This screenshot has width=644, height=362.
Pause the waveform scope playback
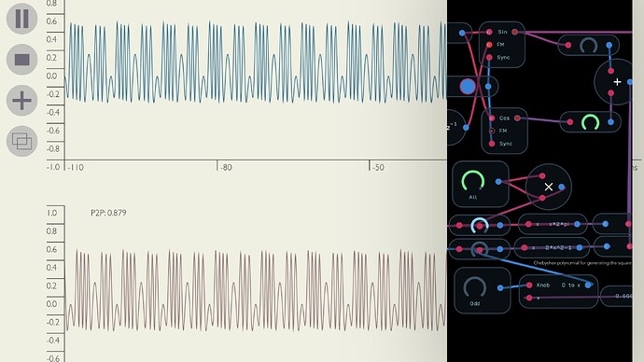tap(21, 19)
